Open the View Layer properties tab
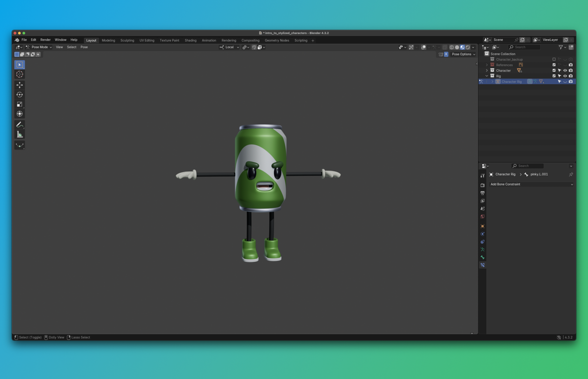This screenshot has height=379, width=588. (x=483, y=201)
